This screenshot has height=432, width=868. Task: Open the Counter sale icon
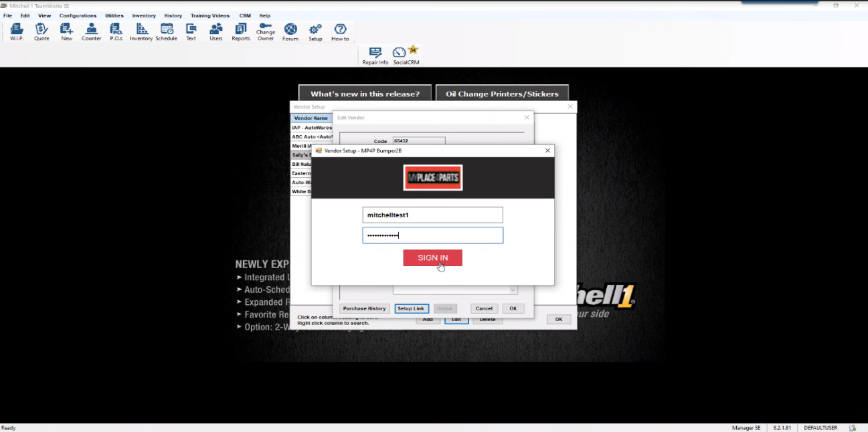coord(92,31)
